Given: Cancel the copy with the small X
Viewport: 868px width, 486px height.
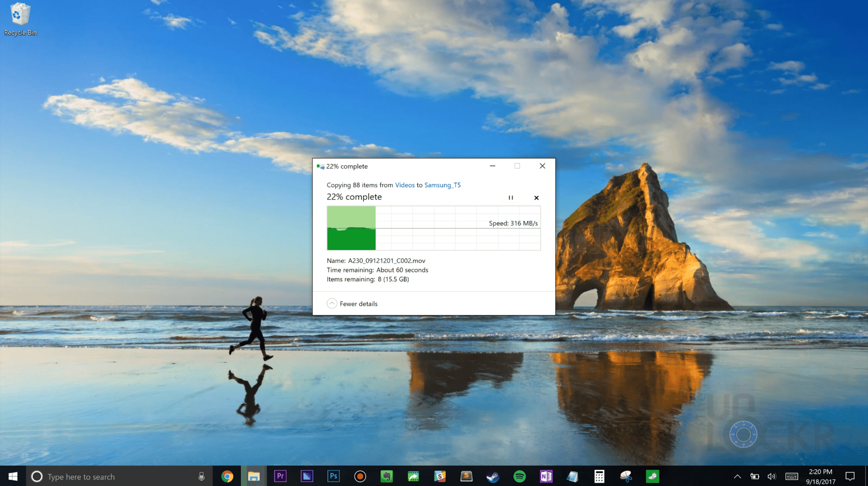Looking at the screenshot, I should click(537, 198).
